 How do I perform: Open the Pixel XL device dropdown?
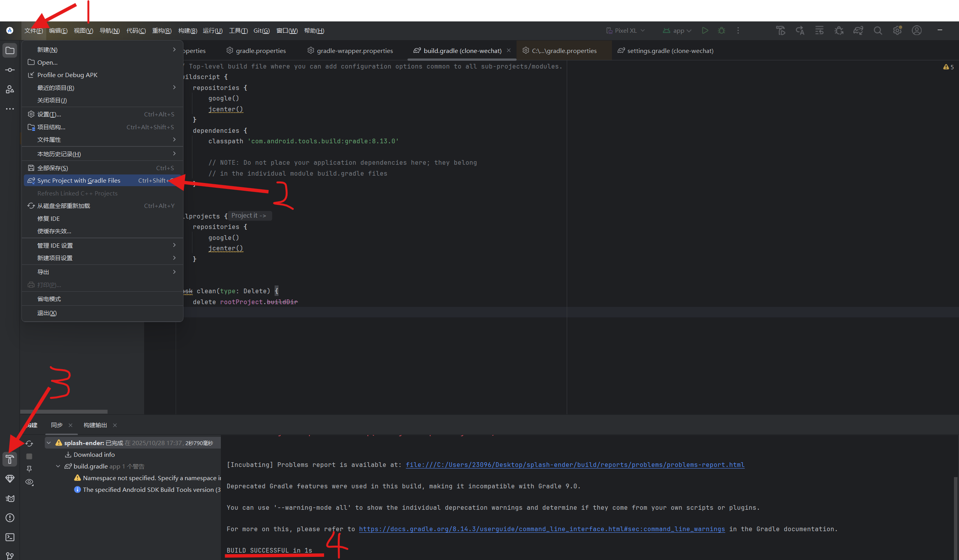(x=626, y=30)
